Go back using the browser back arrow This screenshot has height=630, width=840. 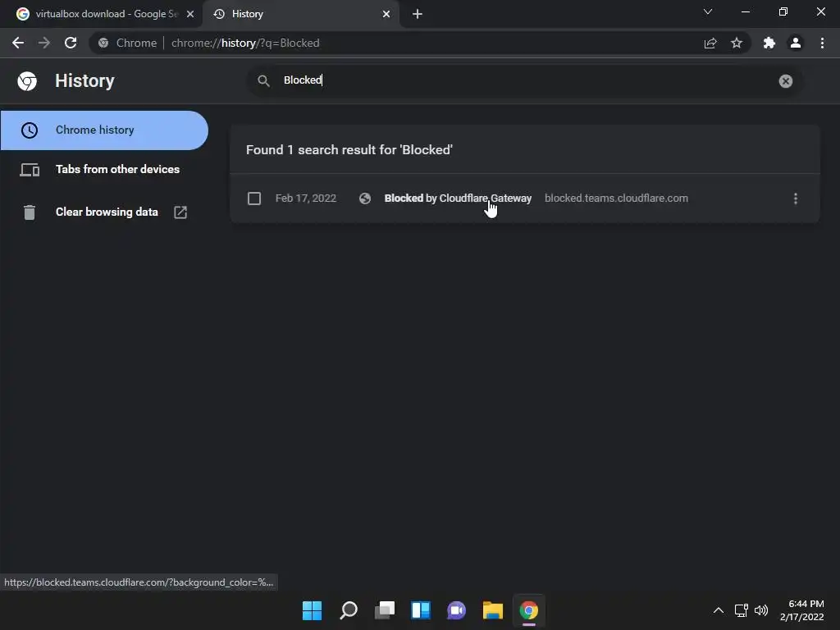point(18,43)
